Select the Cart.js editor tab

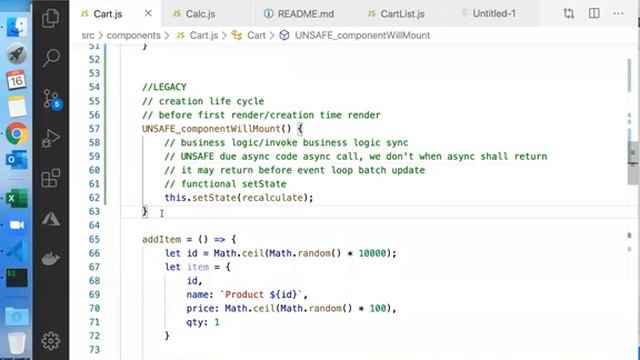point(116,14)
